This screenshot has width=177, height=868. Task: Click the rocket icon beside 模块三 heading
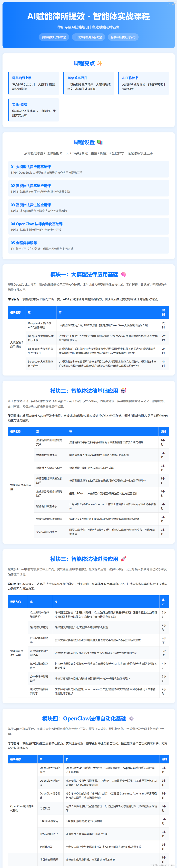[123, 559]
